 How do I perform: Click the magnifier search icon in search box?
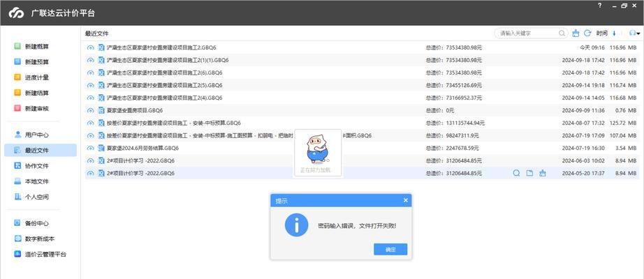pyautogui.click(x=562, y=33)
